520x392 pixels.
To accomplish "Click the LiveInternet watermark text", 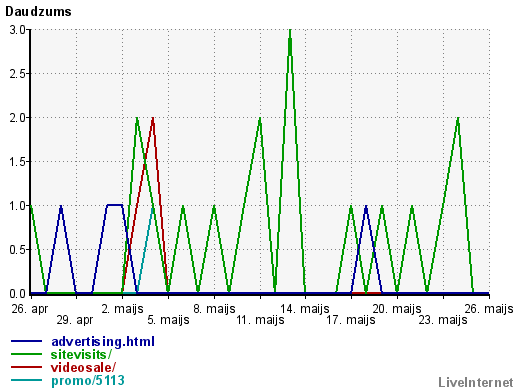I will [x=476, y=383].
